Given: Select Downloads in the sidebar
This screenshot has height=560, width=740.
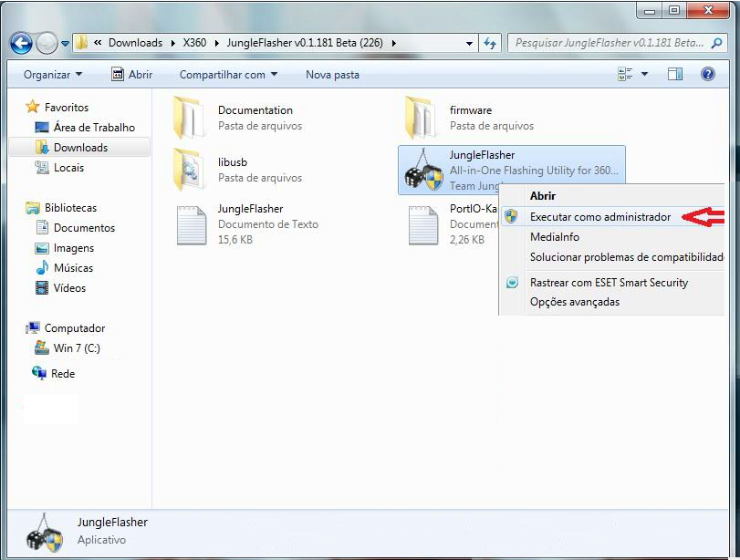Looking at the screenshot, I should coord(80,148).
